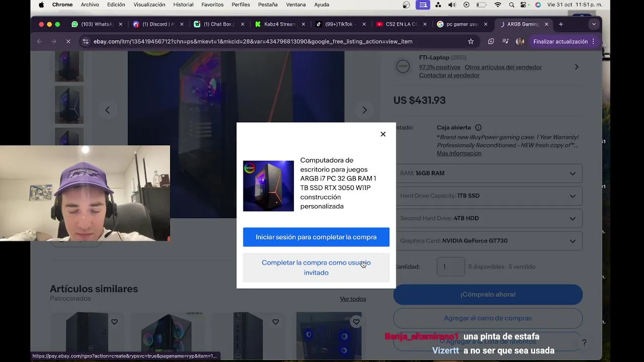The width and height of the screenshot is (644, 362).
Task: Expand the RAM 16GB RAM dropdown
Action: pyautogui.click(x=488, y=173)
